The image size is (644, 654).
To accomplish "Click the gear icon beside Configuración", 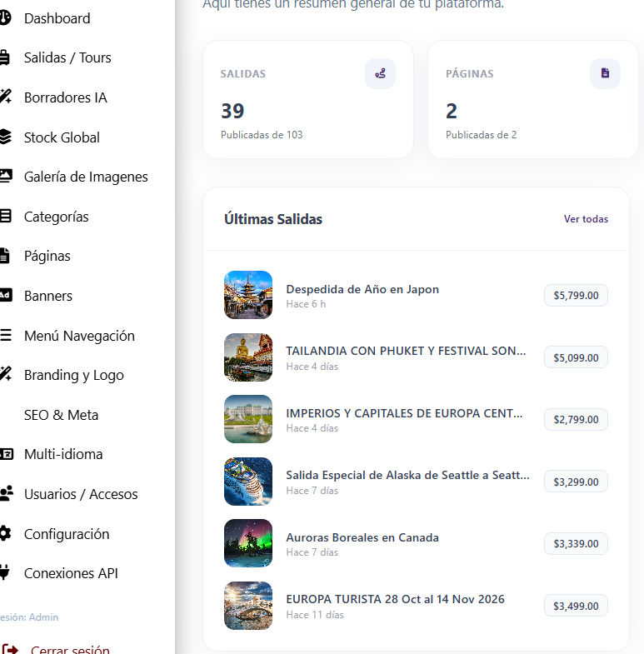I will (x=5, y=533).
